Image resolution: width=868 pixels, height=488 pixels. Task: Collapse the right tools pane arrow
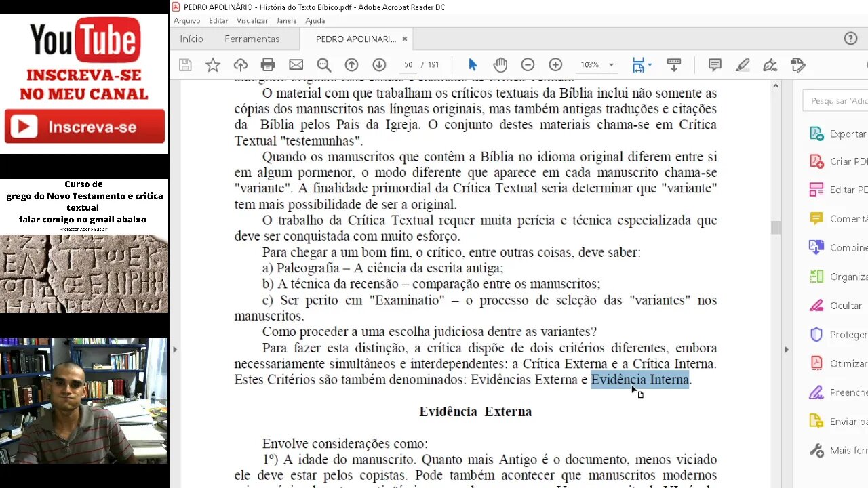[x=787, y=350]
